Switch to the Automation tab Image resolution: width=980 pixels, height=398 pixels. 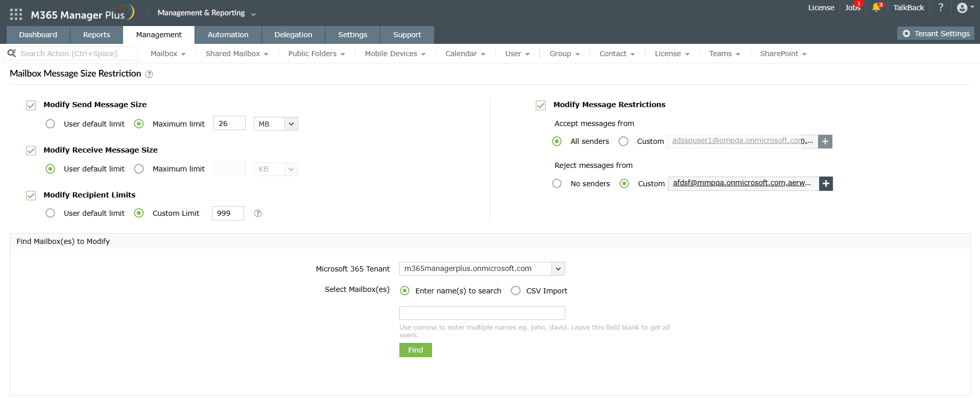228,35
